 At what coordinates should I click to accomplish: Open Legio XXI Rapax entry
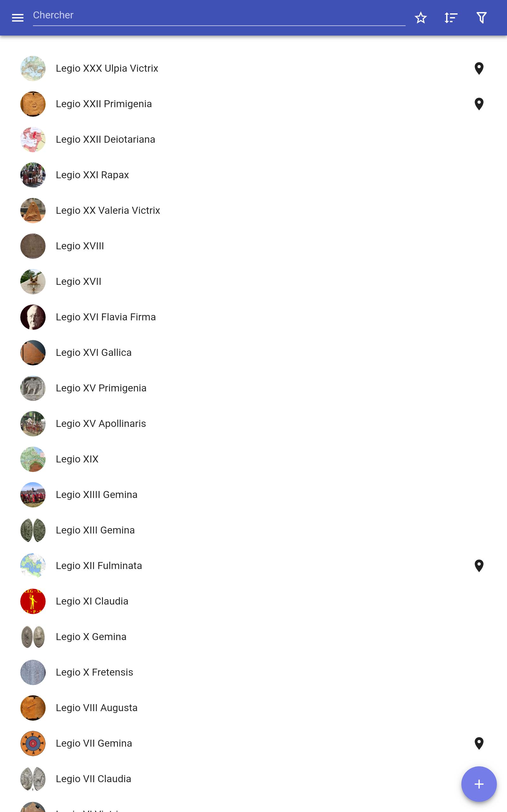tap(253, 175)
